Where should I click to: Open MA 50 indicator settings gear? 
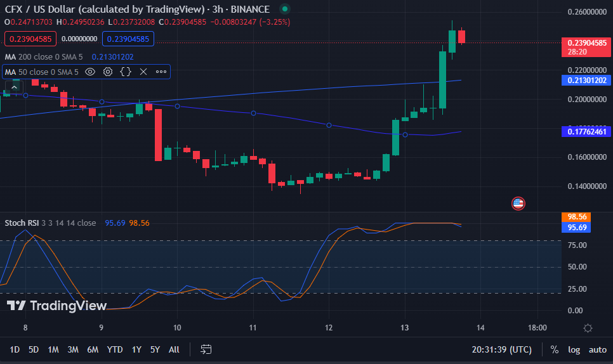coord(108,72)
